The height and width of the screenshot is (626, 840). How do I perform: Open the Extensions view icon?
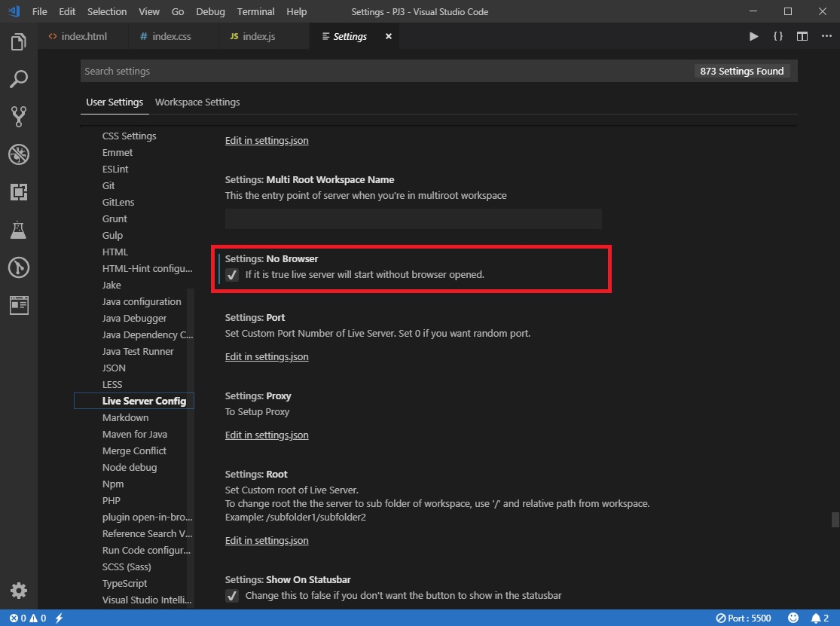(18, 191)
